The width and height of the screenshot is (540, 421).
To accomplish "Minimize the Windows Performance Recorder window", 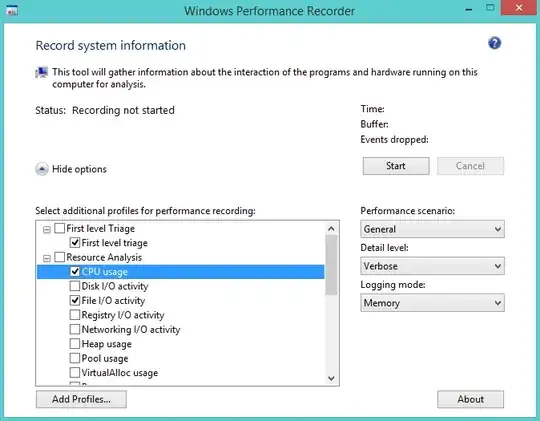I will [469, 9].
